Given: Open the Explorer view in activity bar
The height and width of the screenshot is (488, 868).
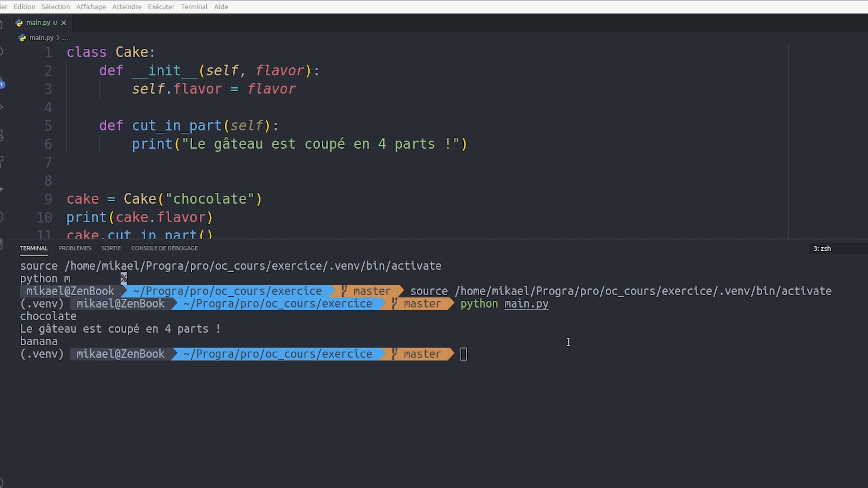Looking at the screenshot, I should point(1,24).
